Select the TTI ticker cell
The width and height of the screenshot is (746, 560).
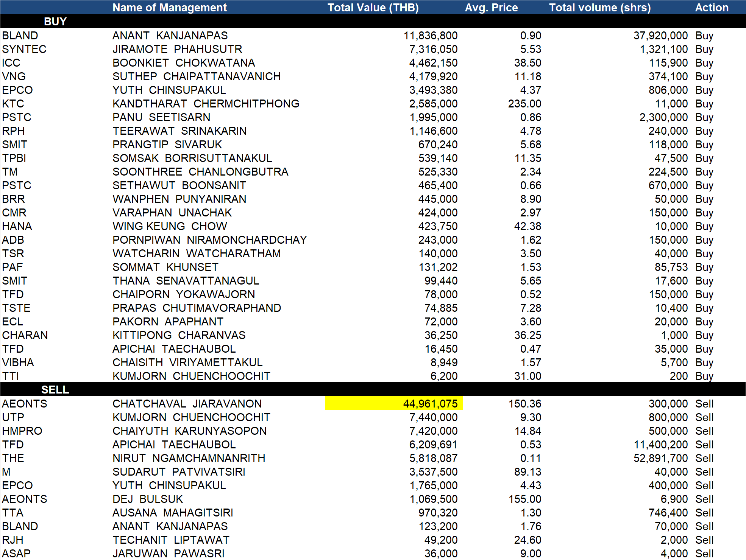[x=11, y=376]
